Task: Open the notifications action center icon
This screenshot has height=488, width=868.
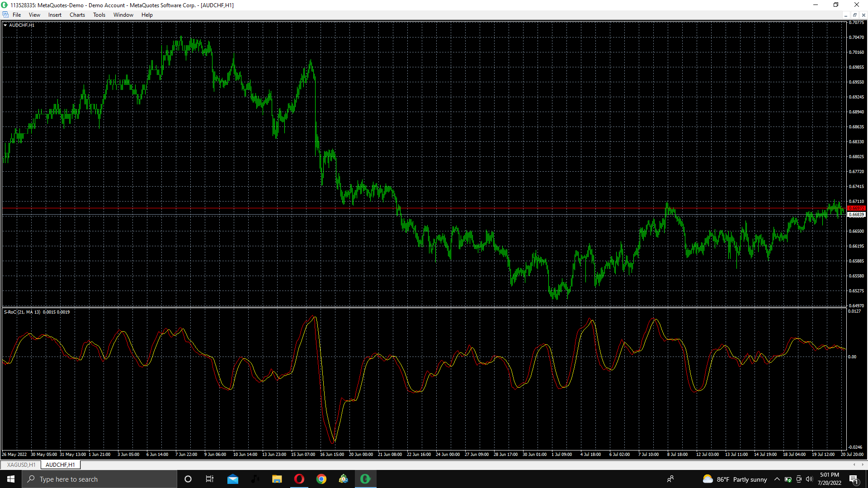Action: click(854, 479)
